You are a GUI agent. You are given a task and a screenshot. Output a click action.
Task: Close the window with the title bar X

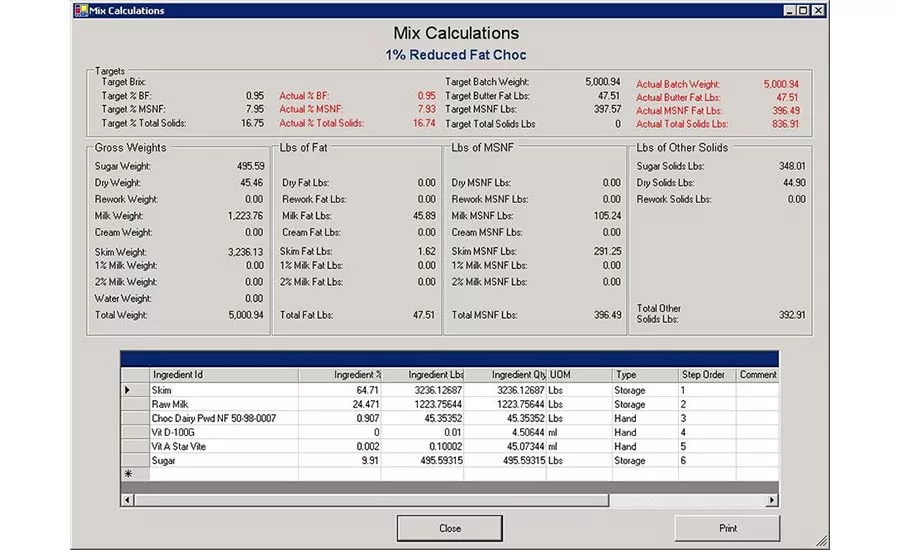[818, 10]
